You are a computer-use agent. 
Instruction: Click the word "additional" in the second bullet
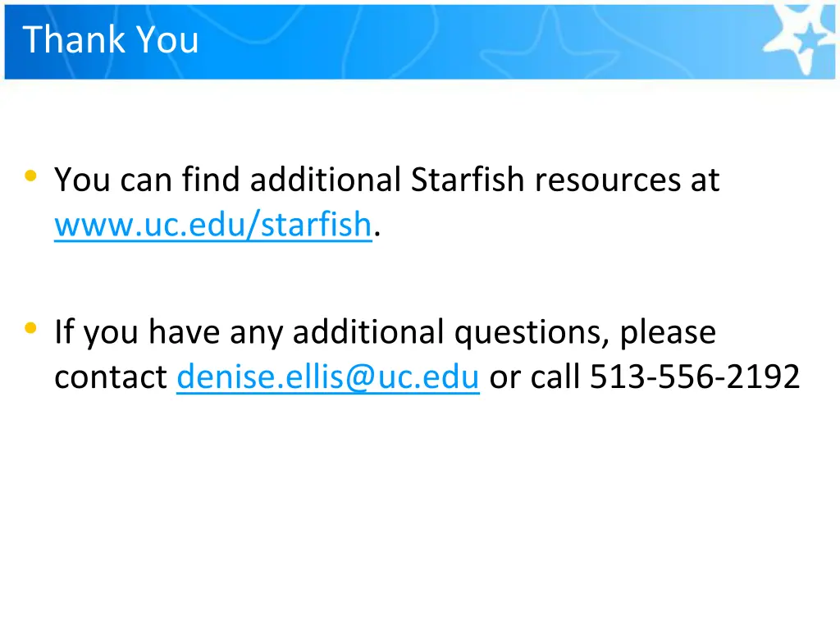[x=368, y=331]
